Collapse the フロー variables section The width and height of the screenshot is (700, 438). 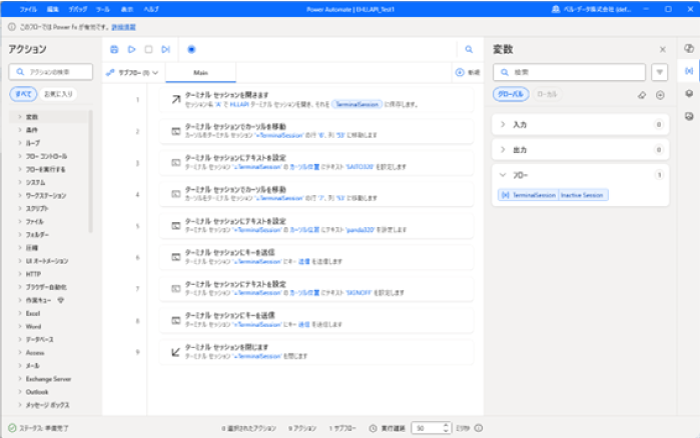[503, 174]
